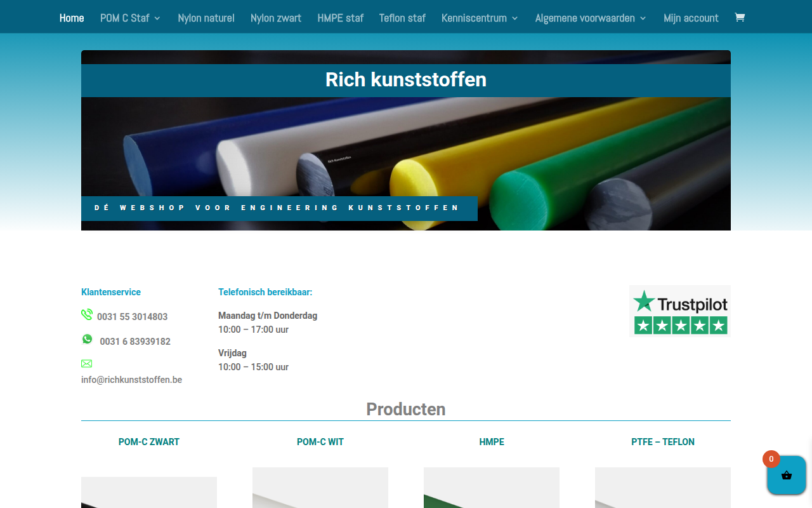Click the Producten section heading

coord(406,409)
